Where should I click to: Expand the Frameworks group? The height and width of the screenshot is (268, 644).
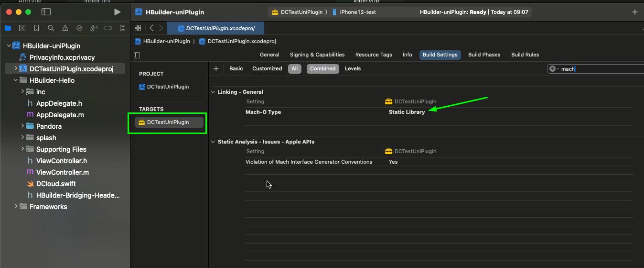[x=16, y=206]
